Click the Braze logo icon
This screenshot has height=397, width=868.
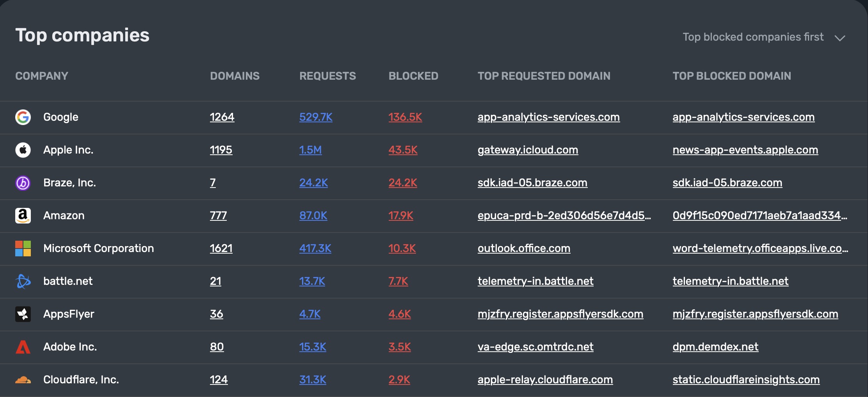23,183
